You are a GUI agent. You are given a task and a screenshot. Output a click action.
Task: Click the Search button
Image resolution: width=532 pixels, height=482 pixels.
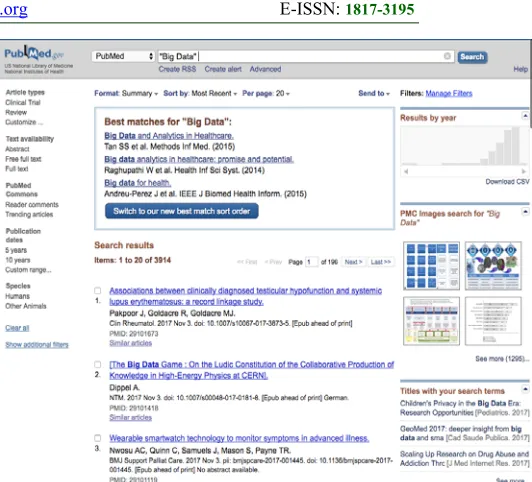click(x=472, y=57)
